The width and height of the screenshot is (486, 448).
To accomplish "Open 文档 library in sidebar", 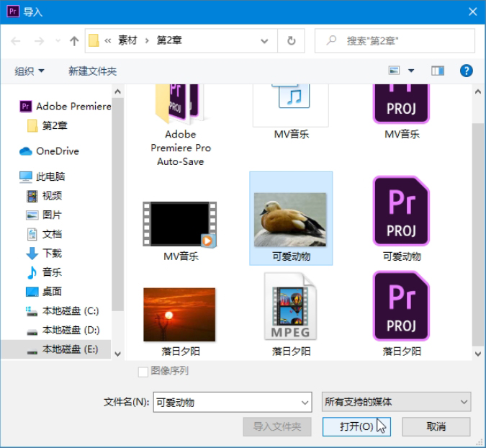I will tap(44, 234).
